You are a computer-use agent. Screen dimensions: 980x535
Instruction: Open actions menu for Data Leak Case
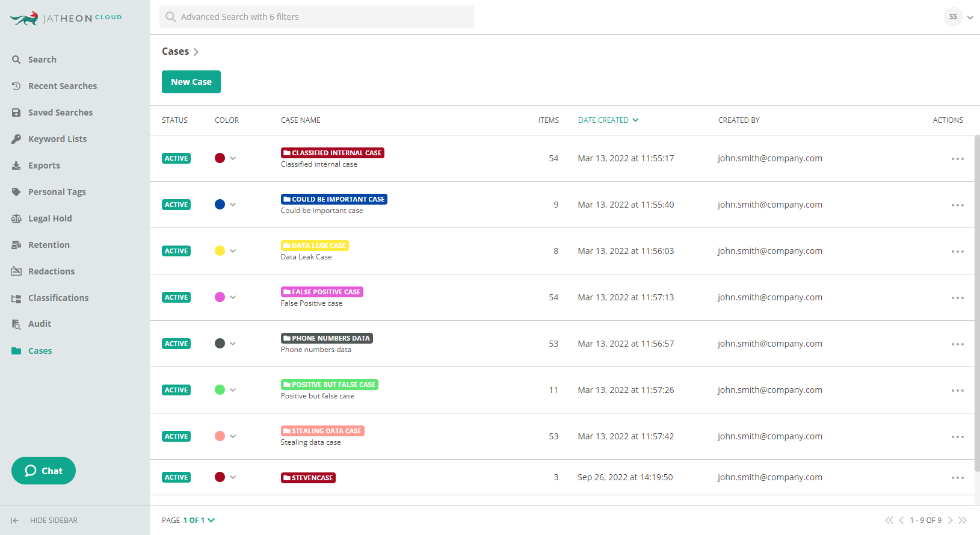[957, 252]
